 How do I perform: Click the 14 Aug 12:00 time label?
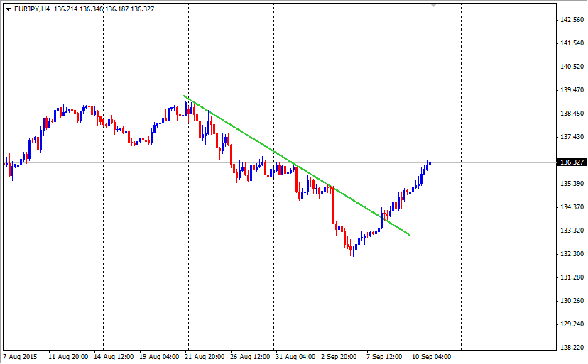(114, 356)
